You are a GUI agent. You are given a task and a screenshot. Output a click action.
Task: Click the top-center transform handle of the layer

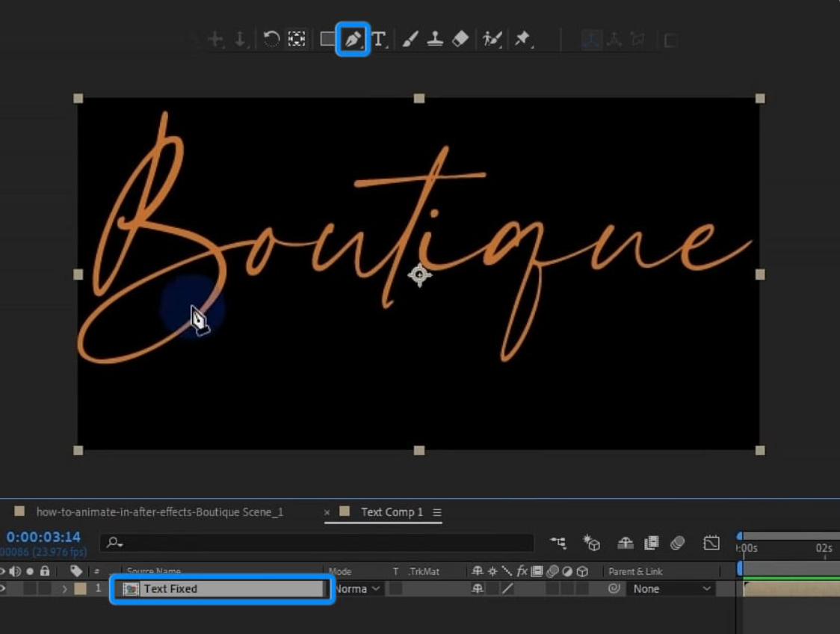[419, 98]
